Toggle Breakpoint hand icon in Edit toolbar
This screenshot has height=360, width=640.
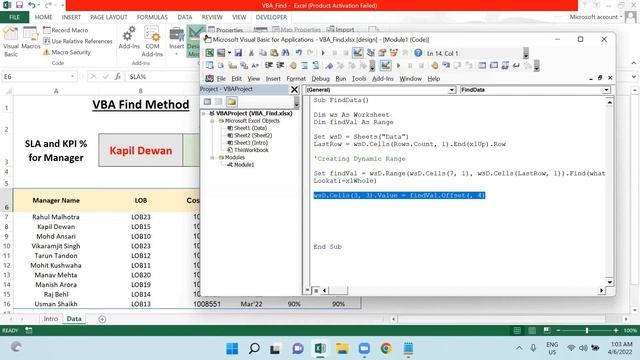coord(293,65)
